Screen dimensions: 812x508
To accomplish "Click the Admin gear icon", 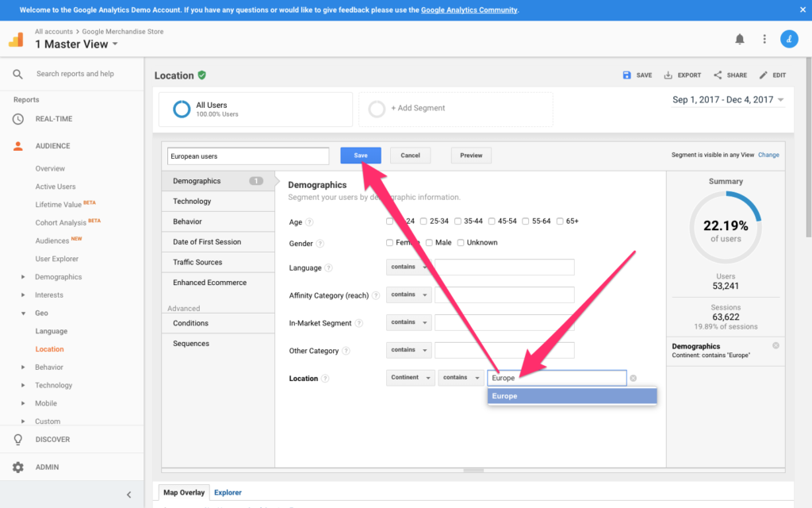I will (x=17, y=467).
